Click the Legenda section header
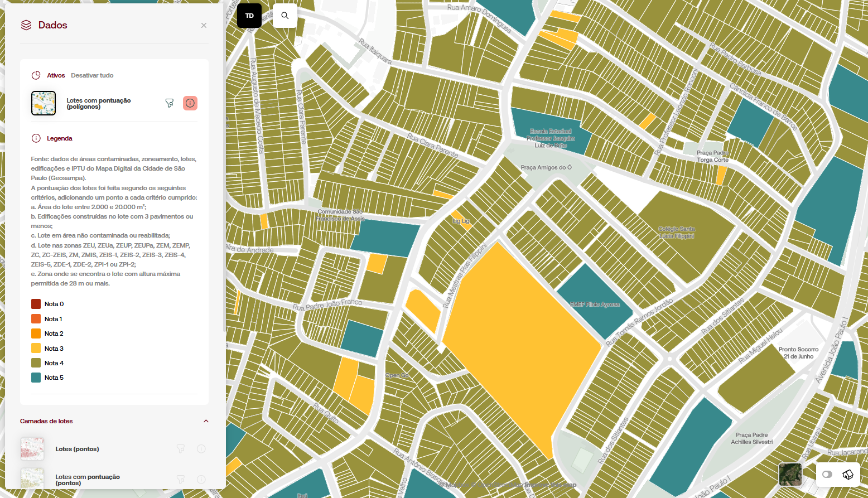The image size is (868, 498). tap(59, 138)
